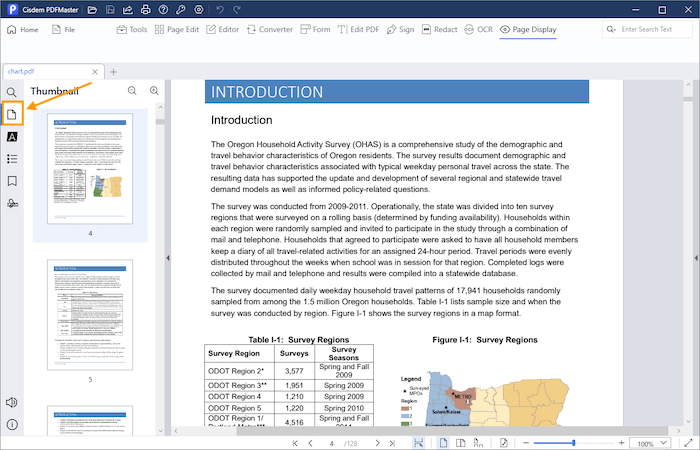Switch to Converter tab
This screenshot has height=450, width=700.
click(270, 29)
